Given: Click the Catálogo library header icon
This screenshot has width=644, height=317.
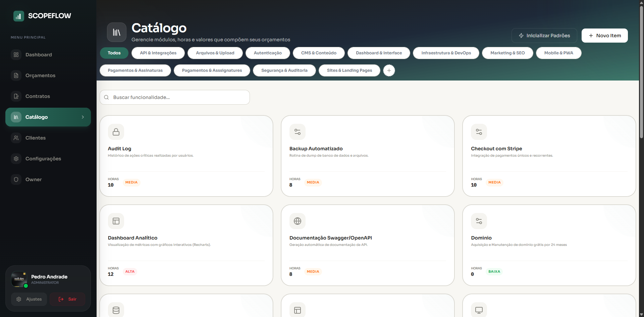Looking at the screenshot, I should 116,32.
